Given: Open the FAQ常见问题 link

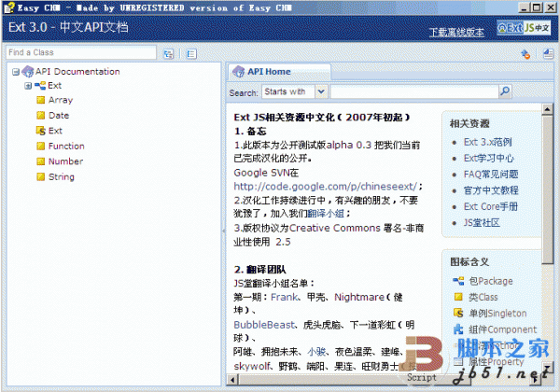Looking at the screenshot, I should coord(491,175).
